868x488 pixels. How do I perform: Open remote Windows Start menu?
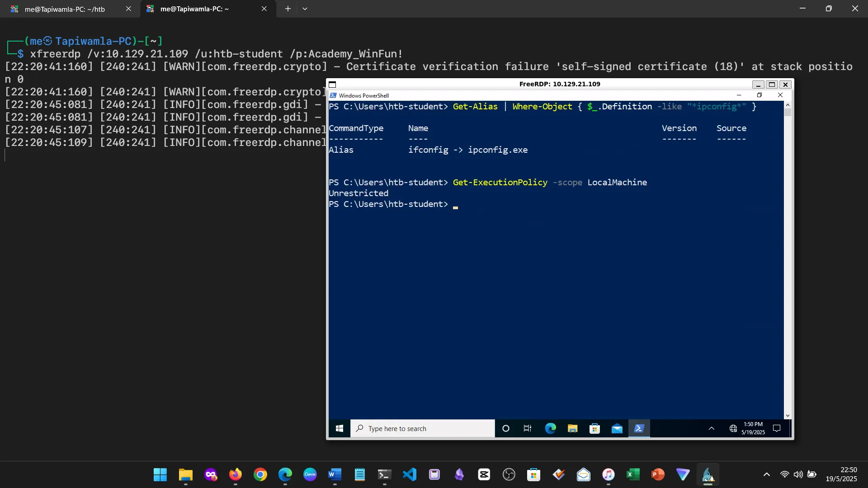coord(339,428)
